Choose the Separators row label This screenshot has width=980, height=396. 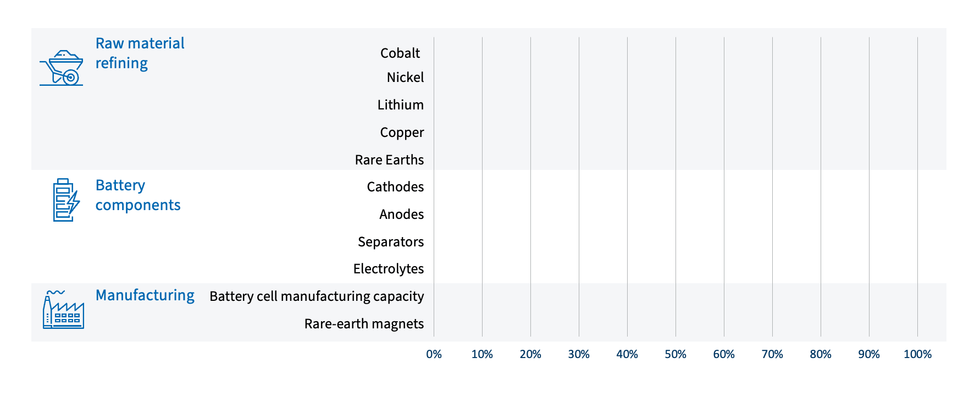coord(391,242)
